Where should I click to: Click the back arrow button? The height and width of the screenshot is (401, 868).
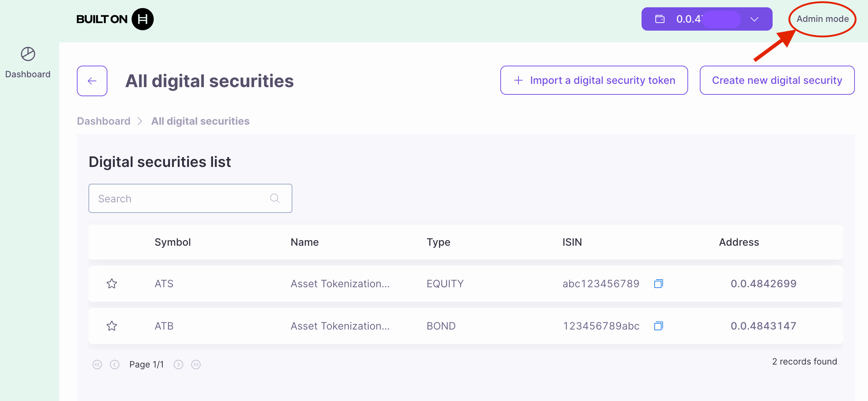[92, 81]
